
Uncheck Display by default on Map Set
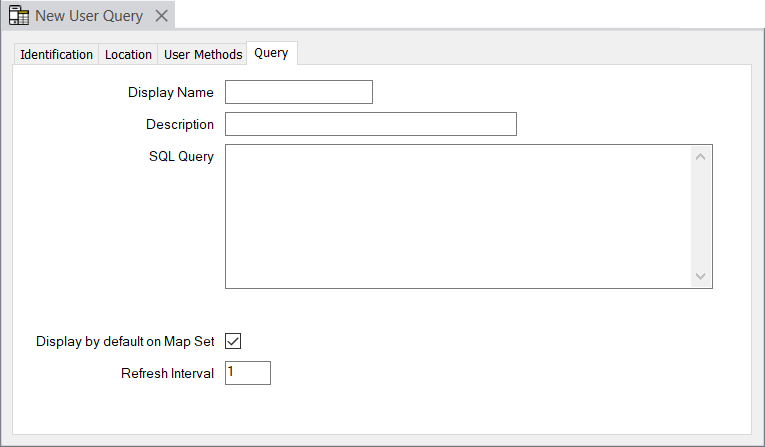point(233,341)
